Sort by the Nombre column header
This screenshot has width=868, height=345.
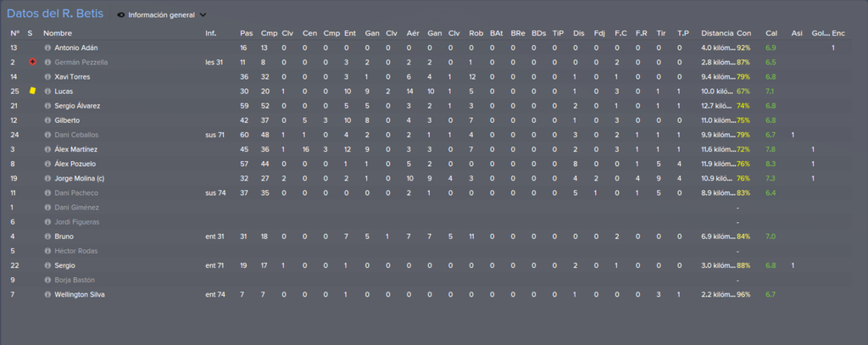(58, 33)
